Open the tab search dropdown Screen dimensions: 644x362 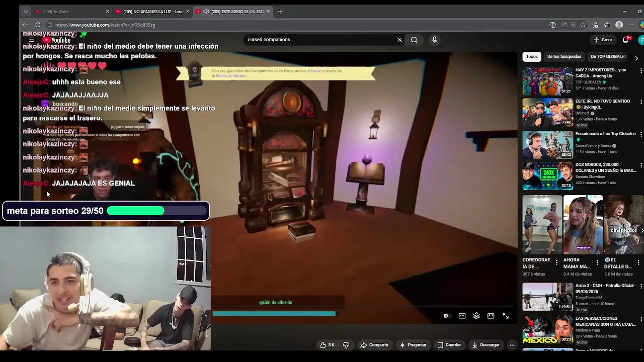coord(26,11)
